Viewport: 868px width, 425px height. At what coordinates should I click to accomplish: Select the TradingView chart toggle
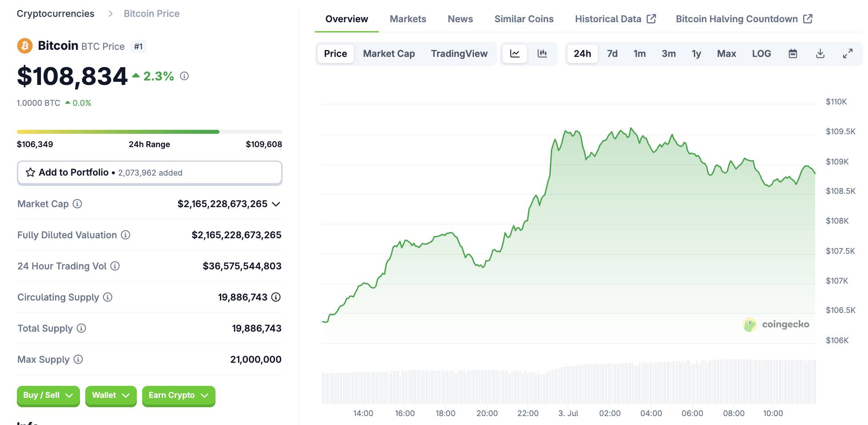point(459,54)
